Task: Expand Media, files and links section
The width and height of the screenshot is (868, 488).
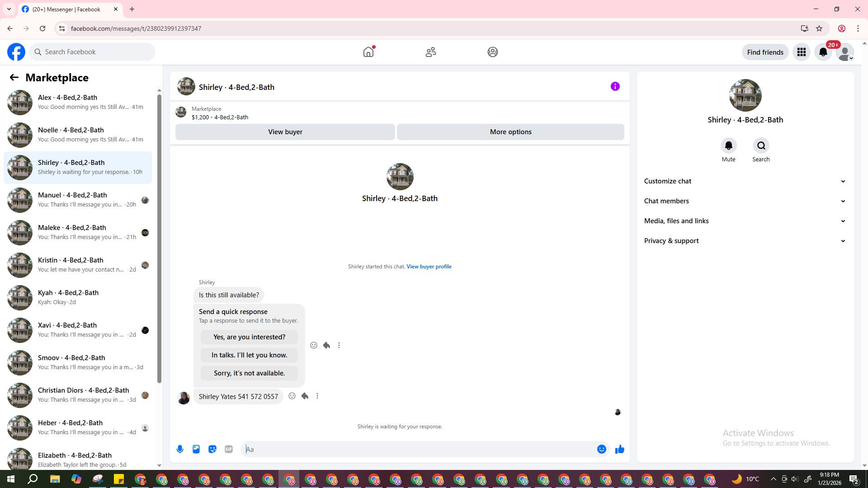Action: pos(745,221)
